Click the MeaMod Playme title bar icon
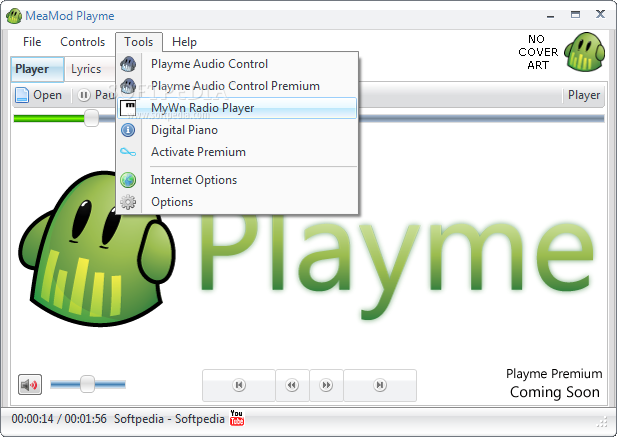This screenshot has height=437, width=617. 14,16
